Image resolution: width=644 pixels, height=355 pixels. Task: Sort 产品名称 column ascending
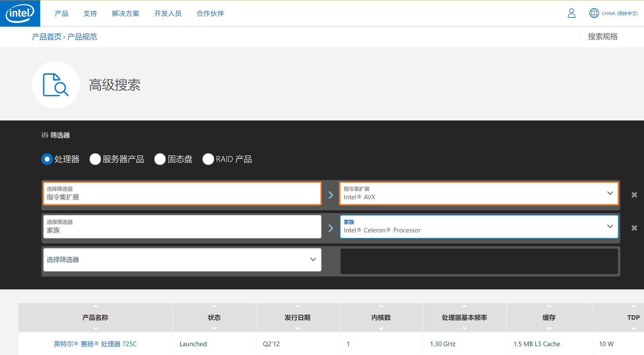click(x=95, y=307)
